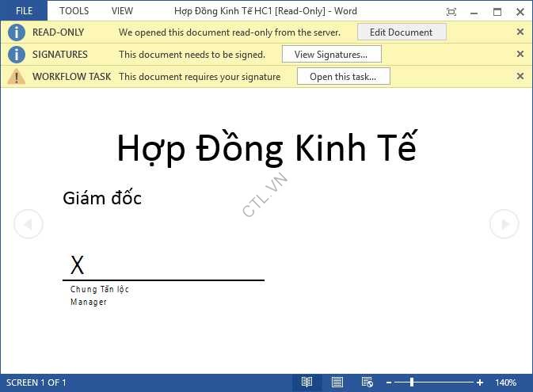This screenshot has width=533, height=392.
Task: Dismiss the READ-ONLY message bar
Action: pos(520,32)
